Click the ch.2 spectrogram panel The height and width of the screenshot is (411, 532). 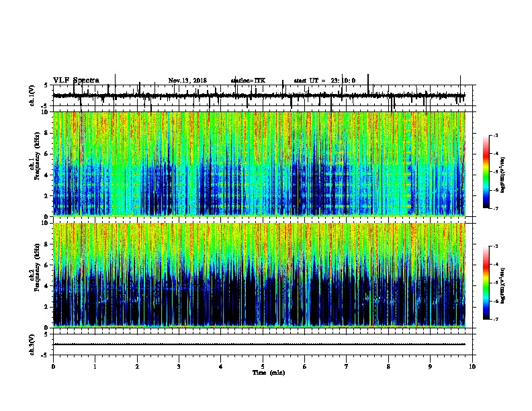point(259,275)
